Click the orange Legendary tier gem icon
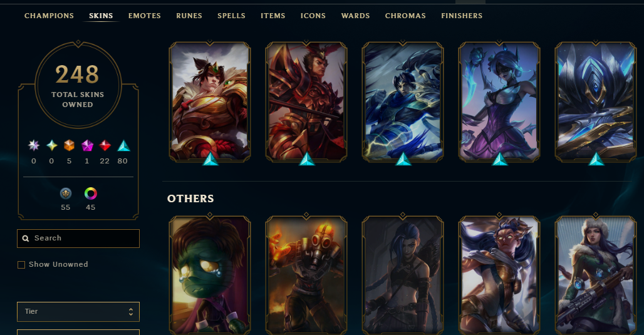This screenshot has height=335, width=644. click(69, 145)
